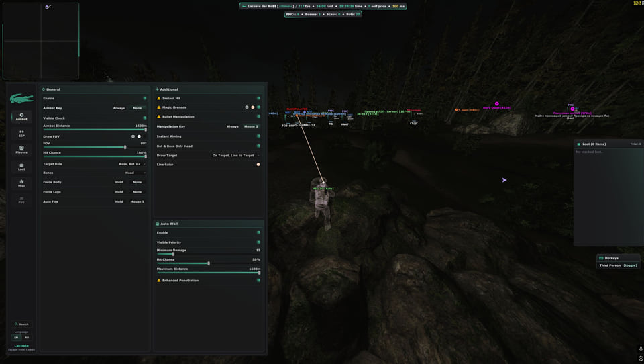Image resolution: width=644 pixels, height=364 pixels.
Task: Click the Search field in sidebar
Action: coord(21,324)
